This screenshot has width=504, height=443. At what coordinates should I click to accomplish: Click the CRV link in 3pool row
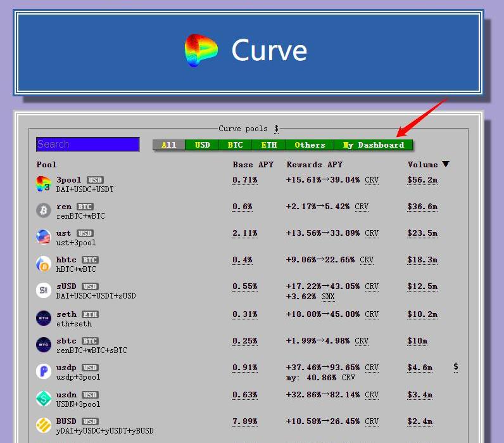point(372,180)
